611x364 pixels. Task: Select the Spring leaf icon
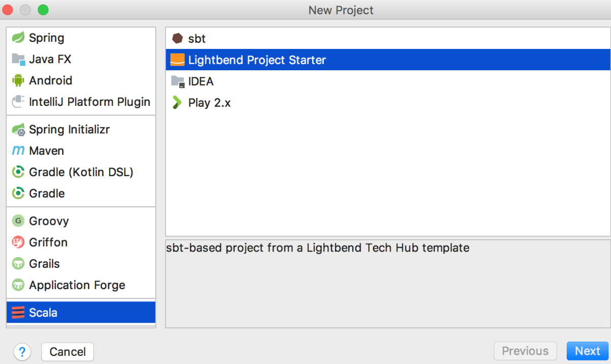[18, 38]
